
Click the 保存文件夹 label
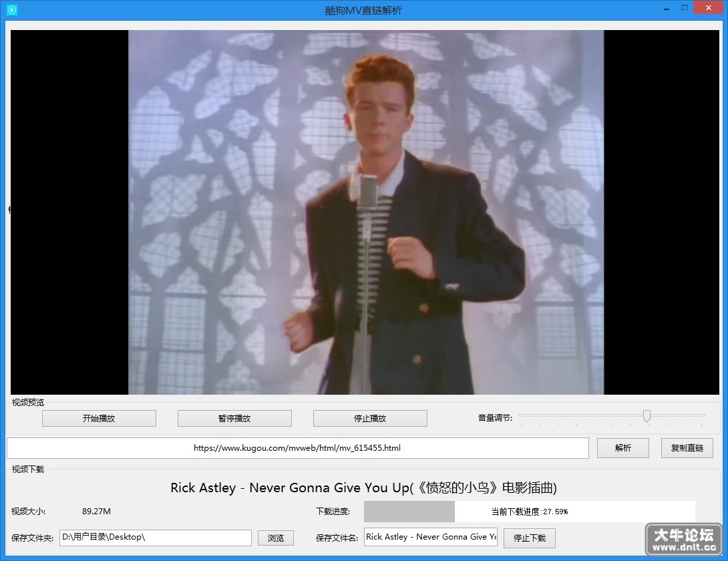point(33,538)
